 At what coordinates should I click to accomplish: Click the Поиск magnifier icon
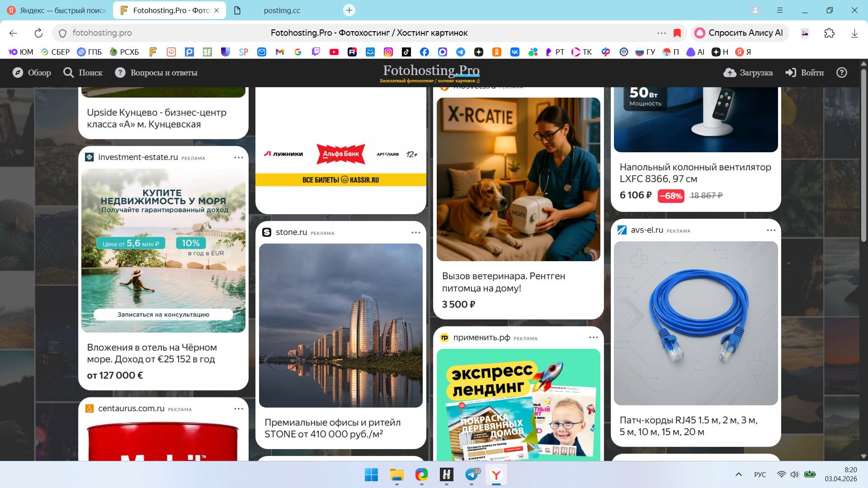coord(68,73)
